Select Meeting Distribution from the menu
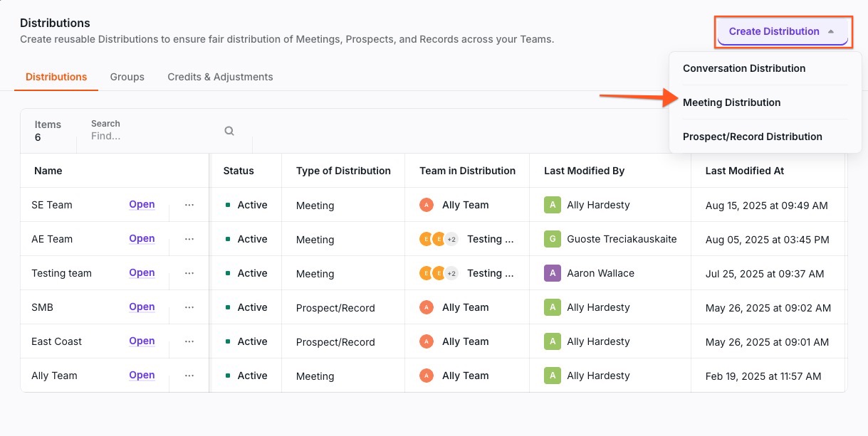 point(732,102)
